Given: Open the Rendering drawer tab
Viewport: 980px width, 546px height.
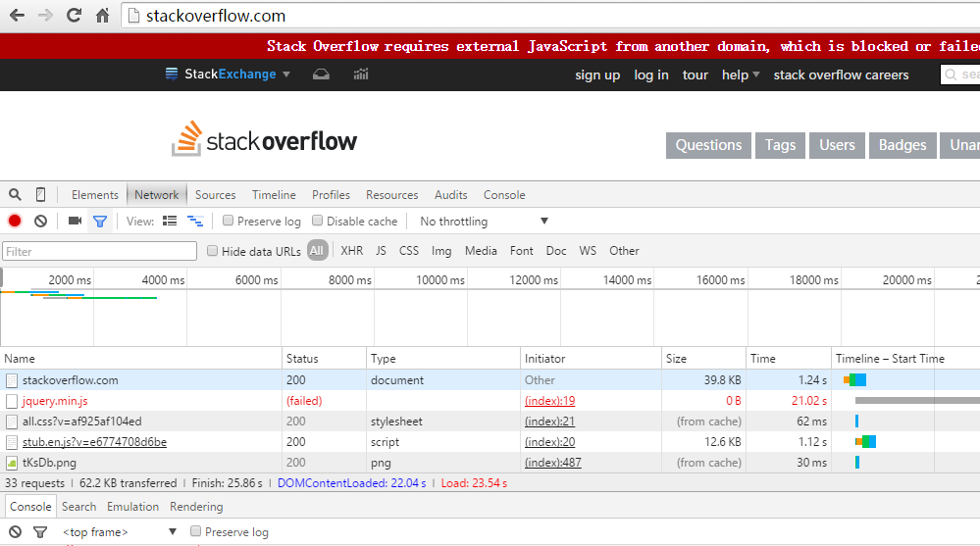Looking at the screenshot, I should click(x=196, y=507).
